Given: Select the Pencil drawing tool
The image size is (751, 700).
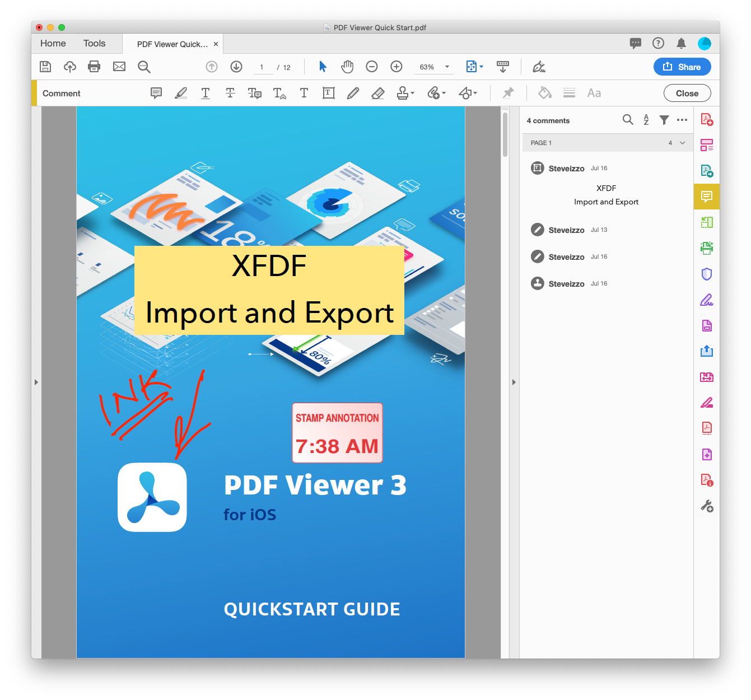Looking at the screenshot, I should pos(353,93).
